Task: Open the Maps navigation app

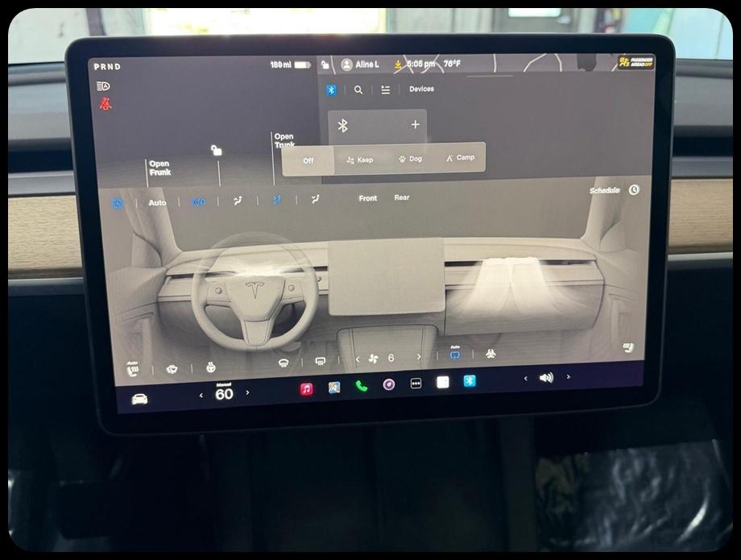Action: (334, 388)
